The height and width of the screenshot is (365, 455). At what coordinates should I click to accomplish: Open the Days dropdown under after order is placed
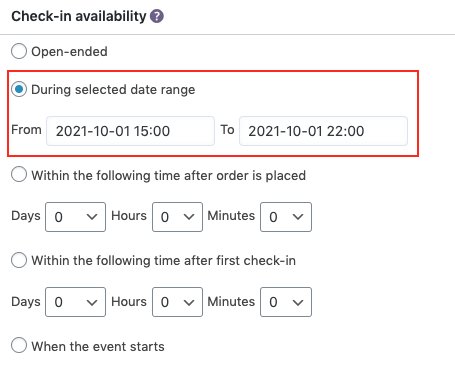[x=76, y=217]
